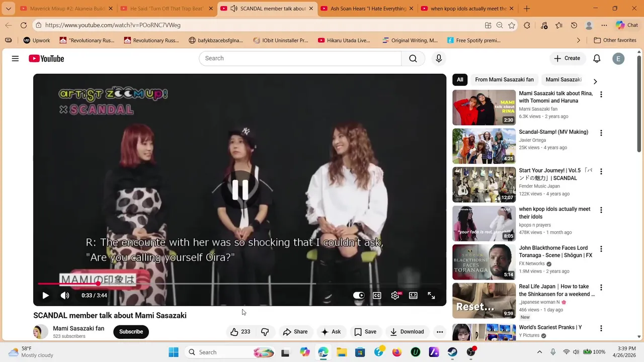Open options for Scandal-Stamp! (MV Making)
This screenshot has width=644, height=362.
pyautogui.click(x=601, y=133)
